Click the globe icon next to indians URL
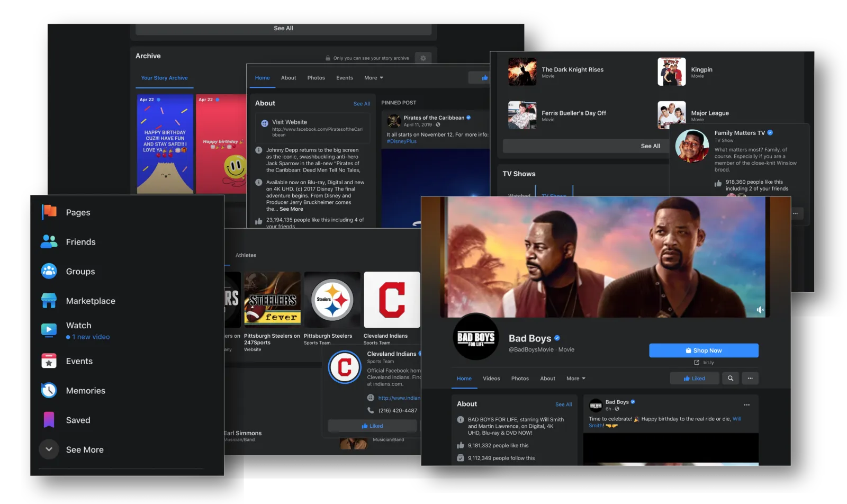 (x=371, y=398)
